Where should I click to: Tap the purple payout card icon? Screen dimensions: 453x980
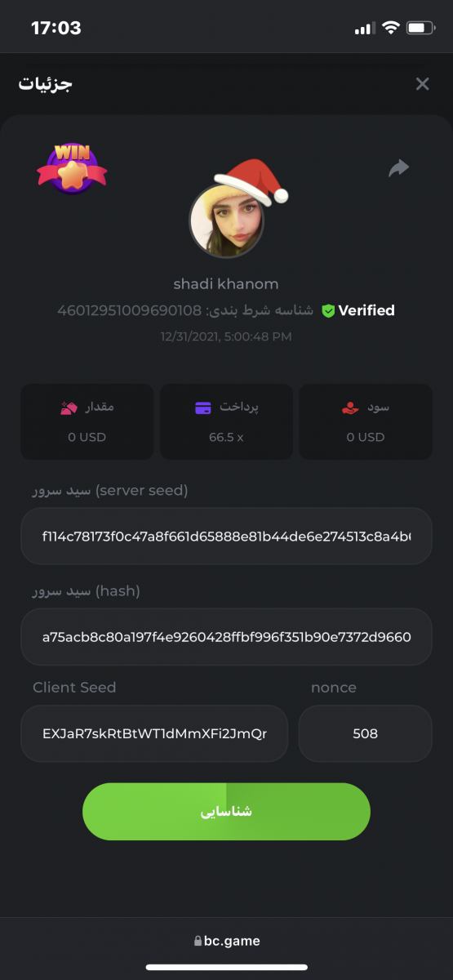pyautogui.click(x=203, y=408)
